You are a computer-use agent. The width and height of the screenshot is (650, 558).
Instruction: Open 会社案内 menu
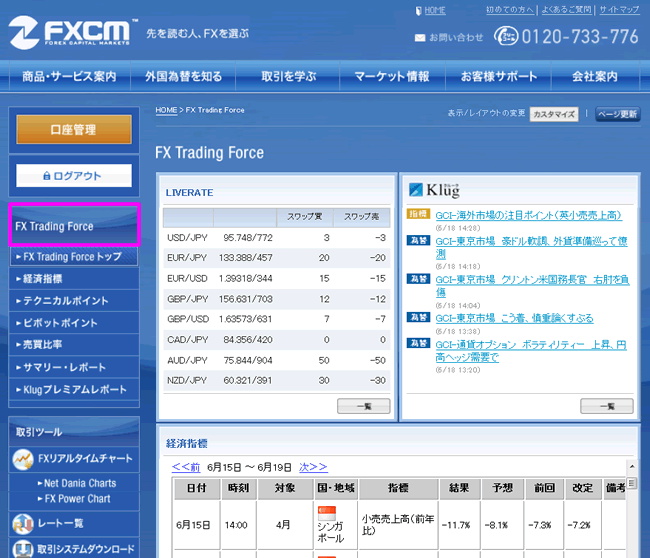[x=595, y=76]
